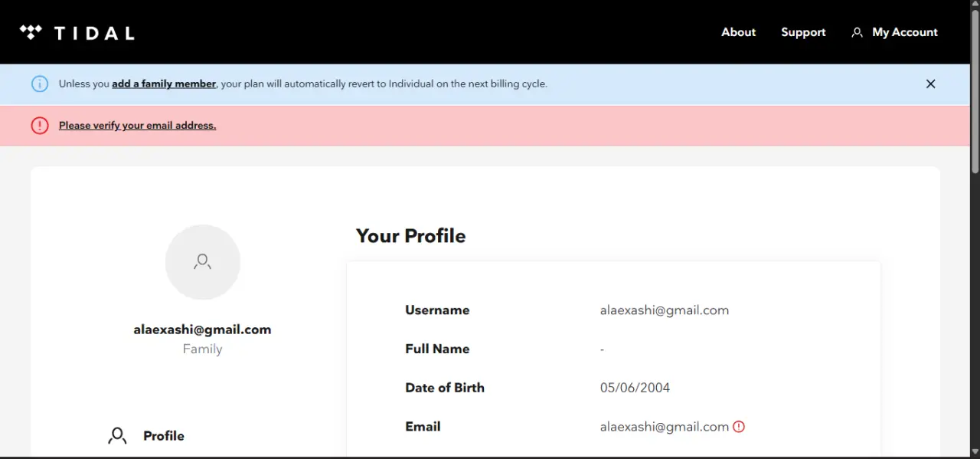This screenshot has height=459, width=980.
Task: Dismiss the family plan notice banner
Action: [x=930, y=84]
